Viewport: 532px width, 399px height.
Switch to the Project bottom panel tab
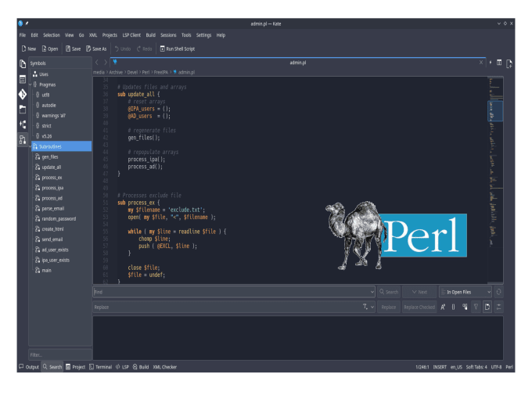tap(75, 367)
